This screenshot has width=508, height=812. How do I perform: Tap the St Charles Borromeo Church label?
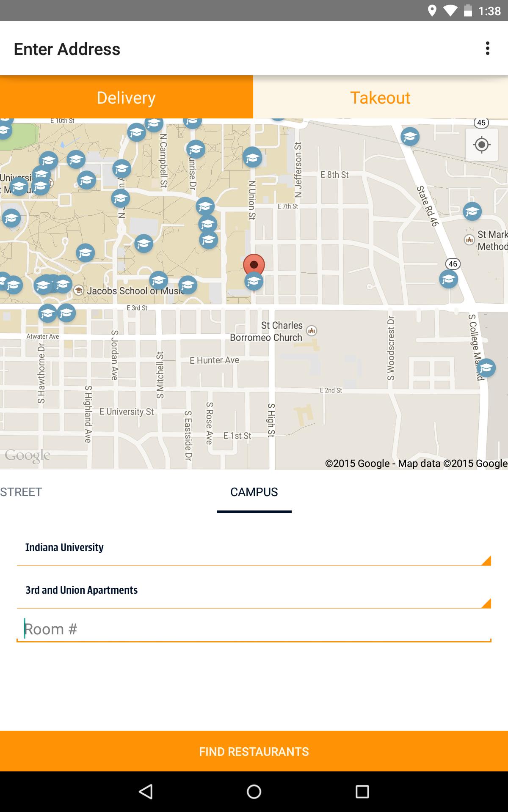(266, 332)
